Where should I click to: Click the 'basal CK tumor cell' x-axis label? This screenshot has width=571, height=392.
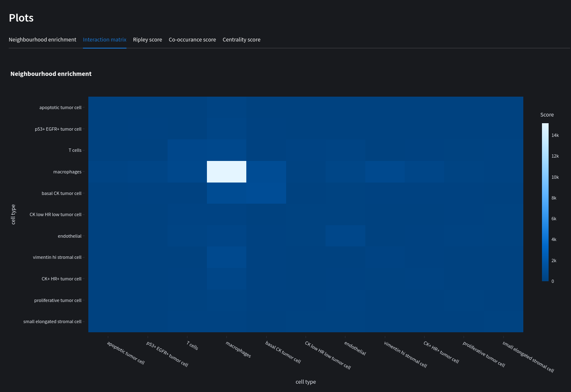(x=283, y=353)
